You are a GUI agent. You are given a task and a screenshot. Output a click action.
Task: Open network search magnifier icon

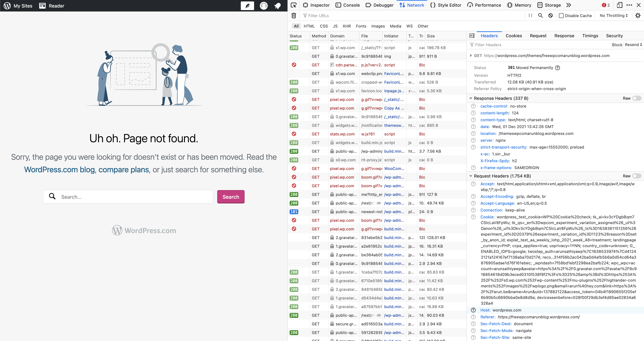[540, 15]
